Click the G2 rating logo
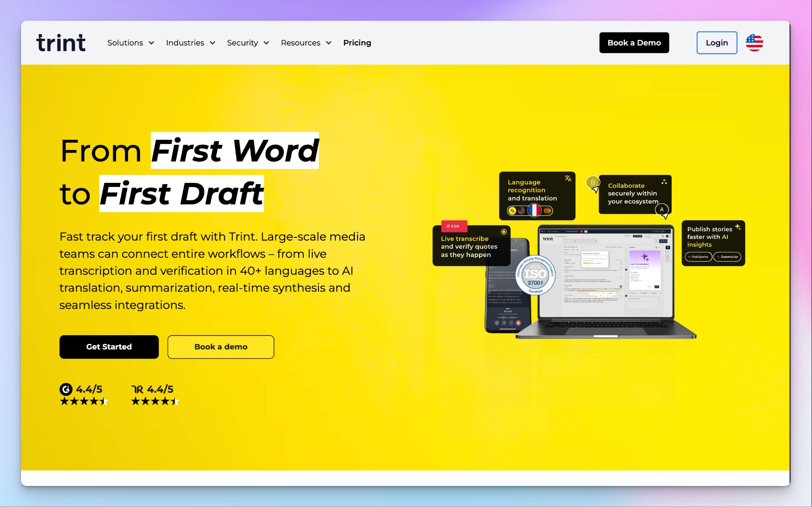 click(x=66, y=389)
